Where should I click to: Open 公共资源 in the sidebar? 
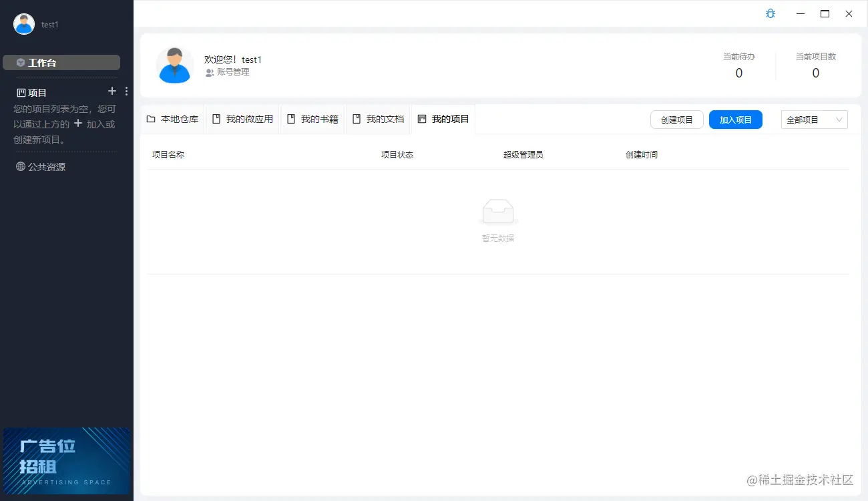41,167
